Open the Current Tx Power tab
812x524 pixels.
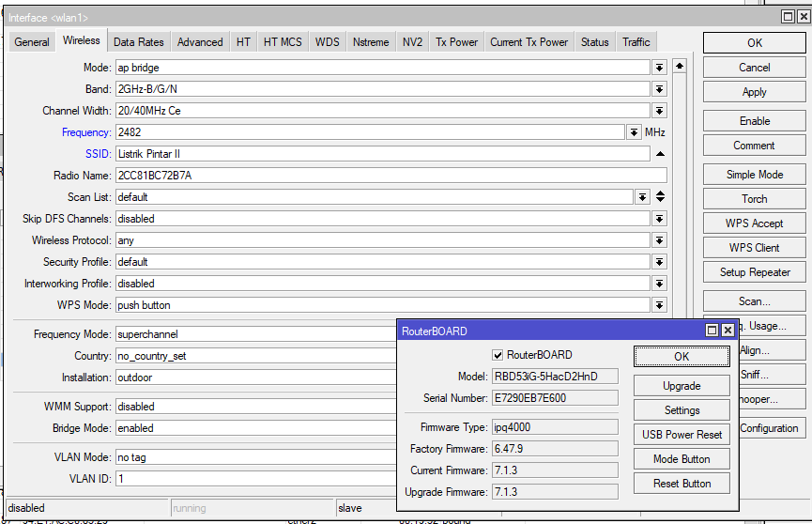tap(529, 42)
